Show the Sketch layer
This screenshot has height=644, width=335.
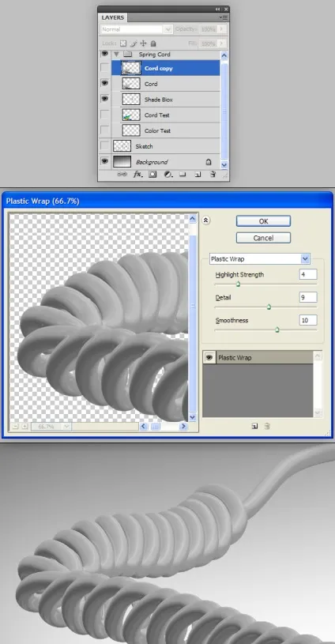click(x=104, y=146)
